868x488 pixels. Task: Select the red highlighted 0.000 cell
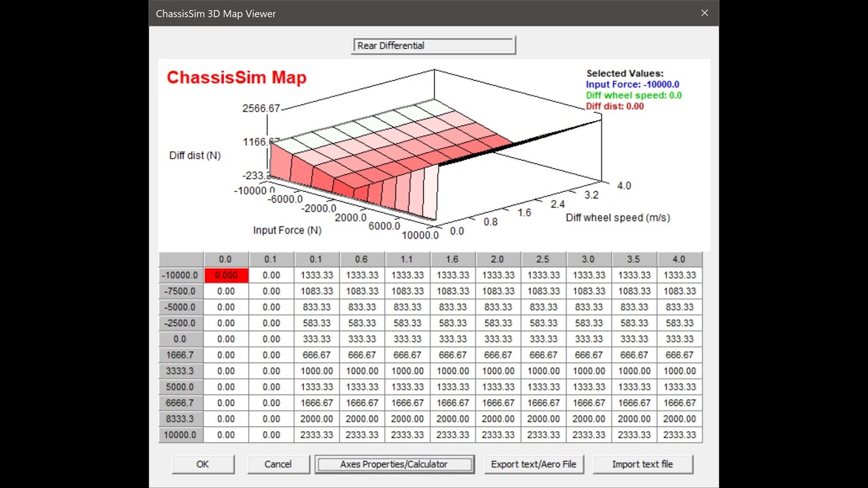click(226, 275)
